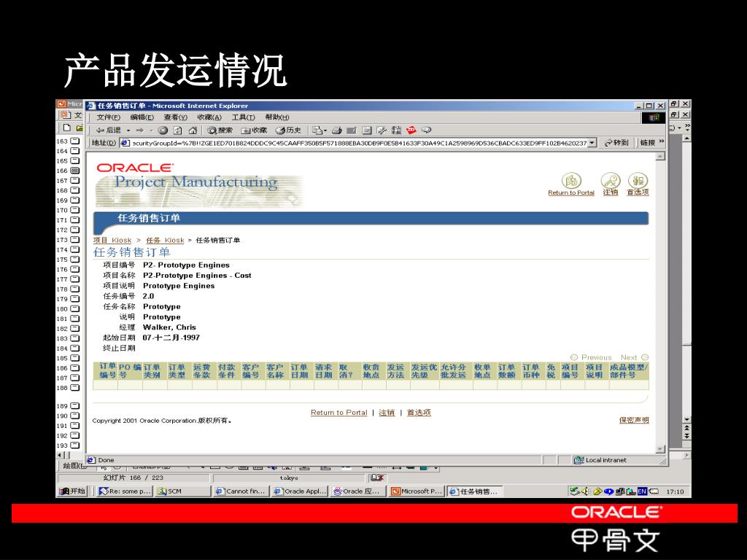Open the 编辑(E) menu
747x560 pixels.
142,117
